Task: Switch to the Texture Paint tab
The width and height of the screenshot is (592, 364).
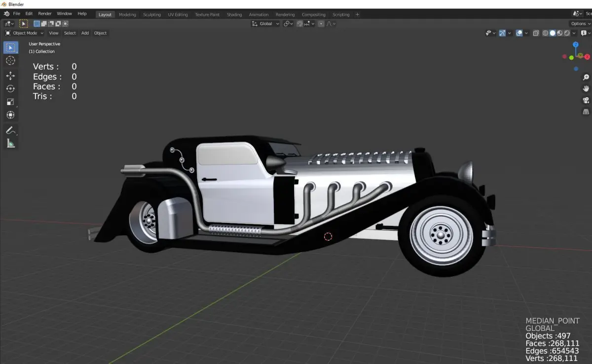Action: pyautogui.click(x=207, y=15)
